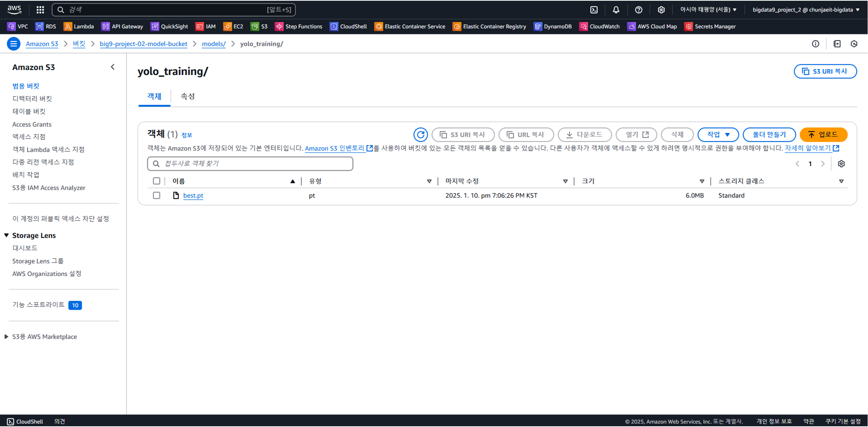Image resolution: width=868 pixels, height=427 pixels.
Task: Click the table preferences gear icon
Action: click(x=841, y=164)
